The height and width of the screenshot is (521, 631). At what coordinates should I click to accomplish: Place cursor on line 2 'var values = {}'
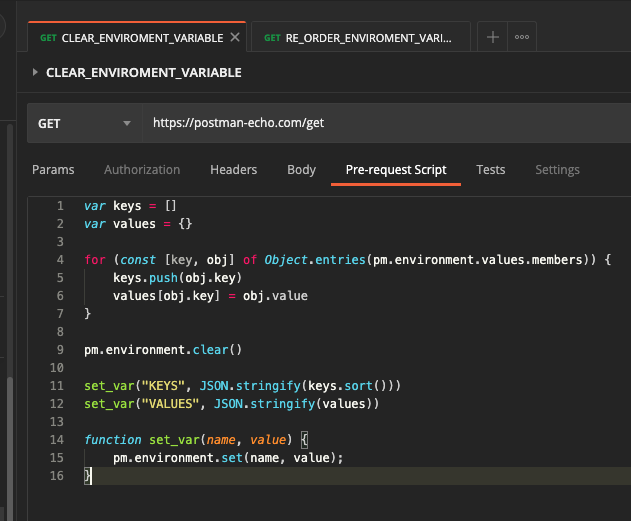click(138, 224)
